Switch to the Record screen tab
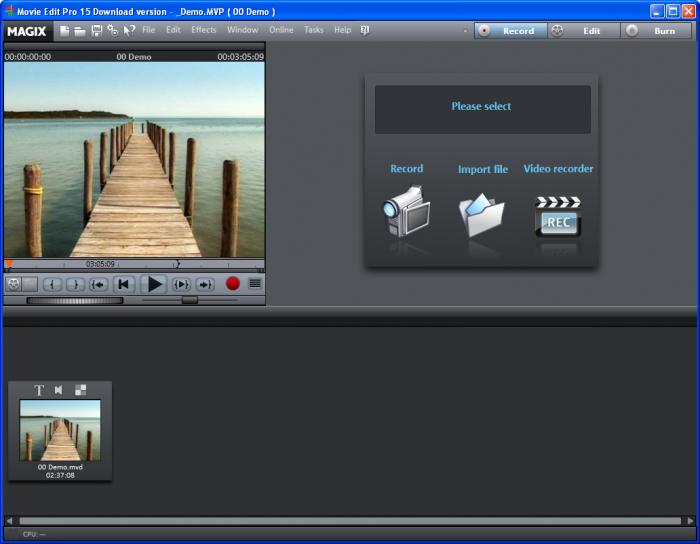The height and width of the screenshot is (544, 700). click(511, 31)
